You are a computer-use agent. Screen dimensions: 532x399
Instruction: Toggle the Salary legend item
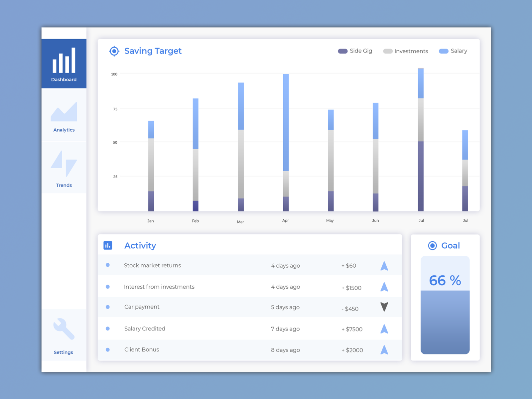coord(453,51)
